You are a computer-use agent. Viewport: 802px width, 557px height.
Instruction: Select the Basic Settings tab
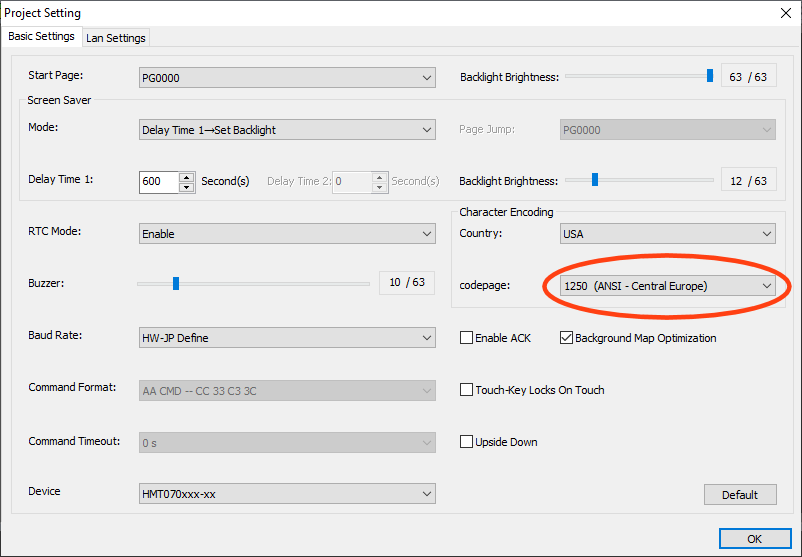41,37
